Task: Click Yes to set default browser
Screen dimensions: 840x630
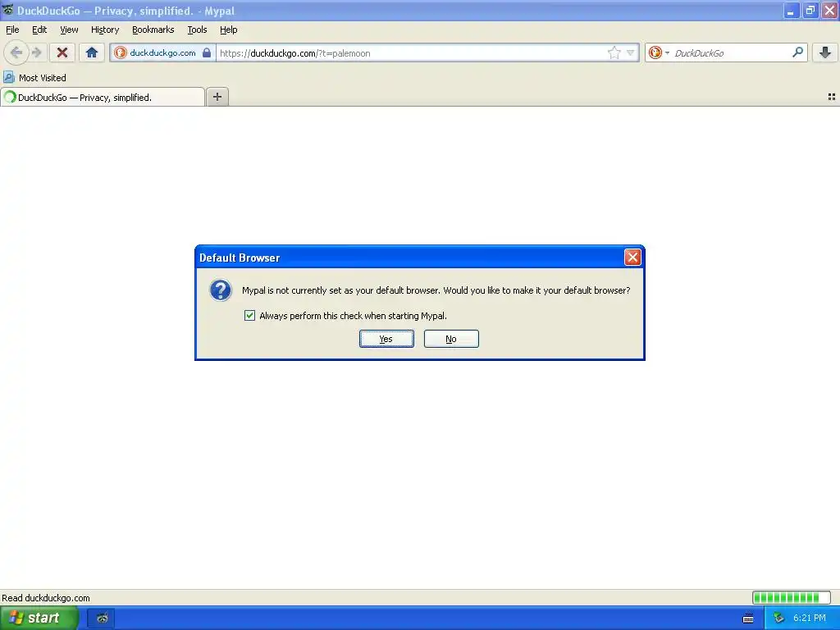Action: coord(386,339)
